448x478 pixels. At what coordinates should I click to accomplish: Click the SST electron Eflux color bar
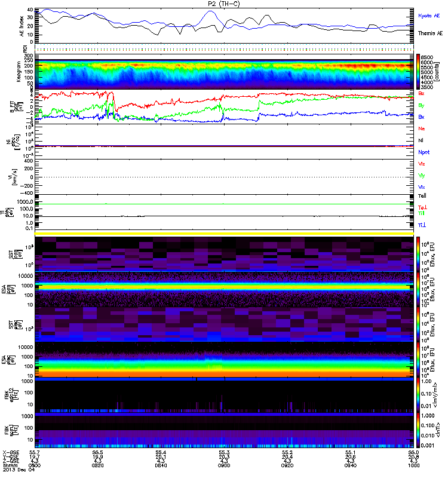(x=418, y=324)
